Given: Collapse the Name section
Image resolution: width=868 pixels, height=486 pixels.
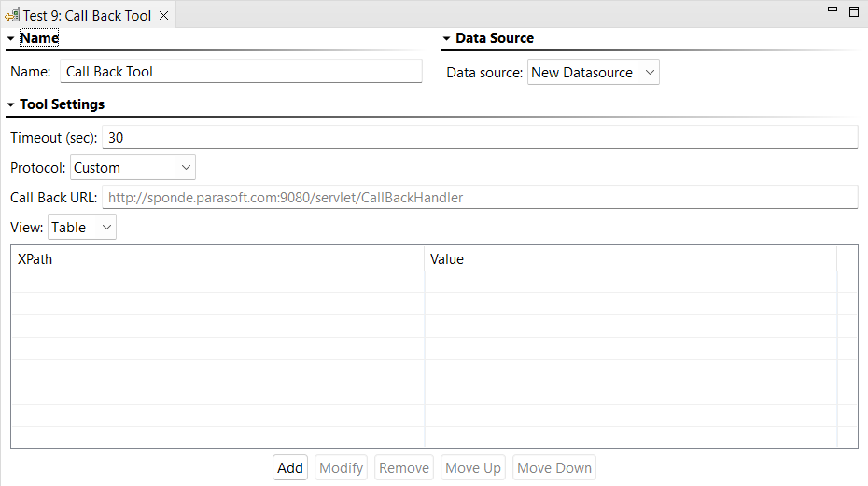Looking at the screenshot, I should (10, 39).
